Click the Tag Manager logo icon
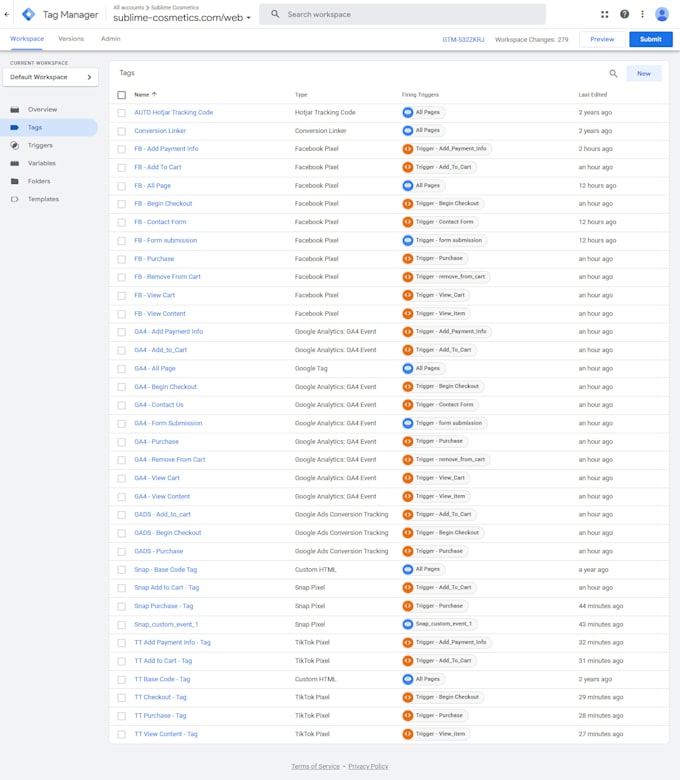Image resolution: width=680 pixels, height=780 pixels. pos(29,14)
